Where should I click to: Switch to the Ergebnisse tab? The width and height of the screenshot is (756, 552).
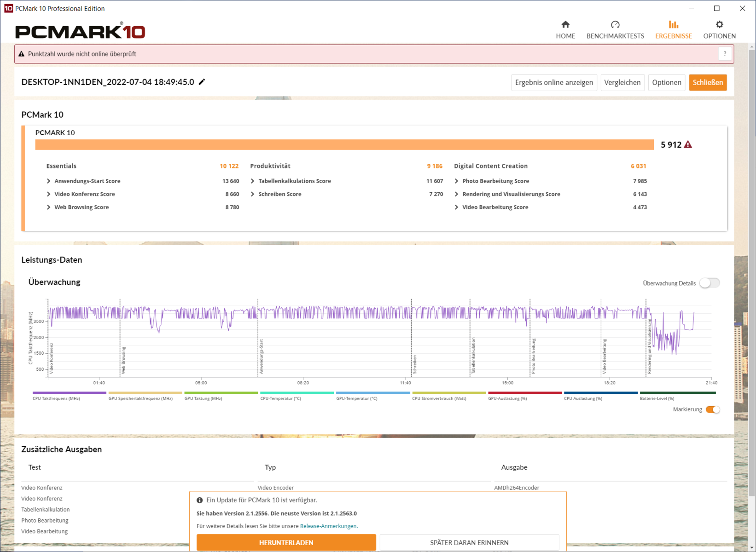tap(673, 30)
